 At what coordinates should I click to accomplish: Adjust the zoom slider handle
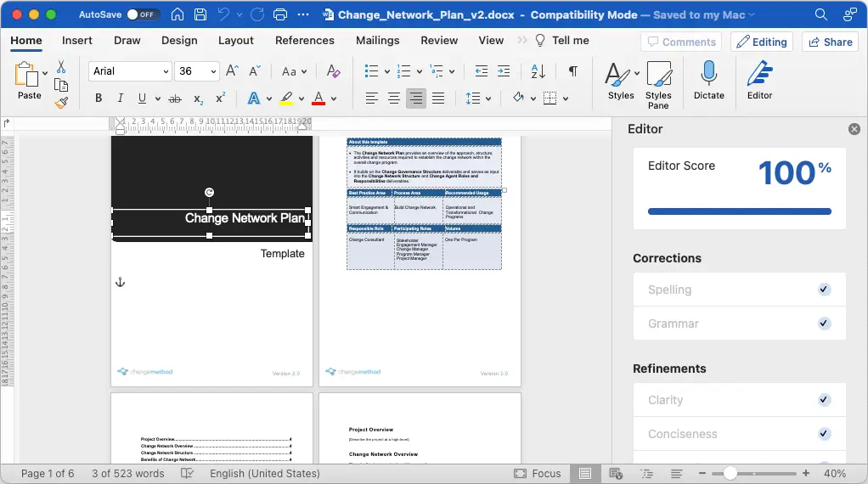[x=730, y=474]
